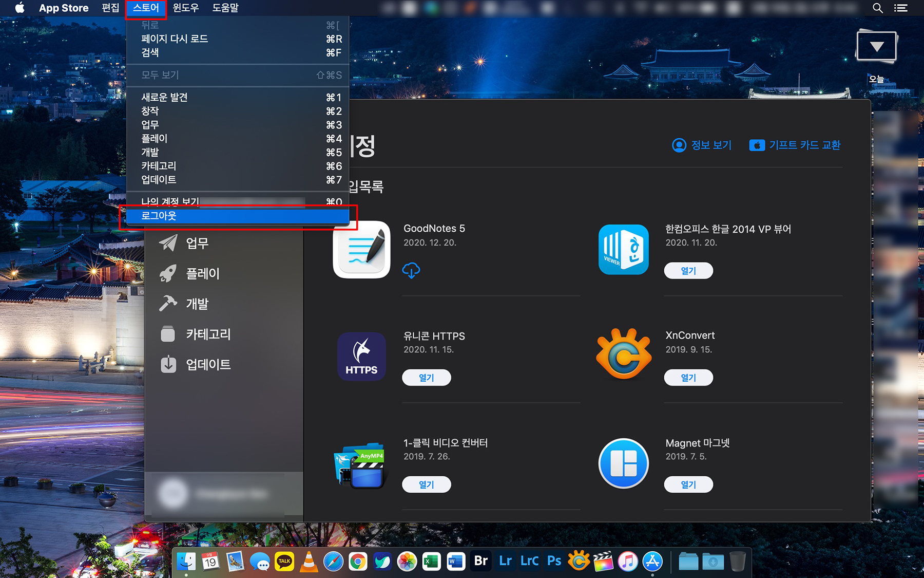Image resolution: width=924 pixels, height=578 pixels.
Task: Click the 정보 보기 link
Action: click(702, 145)
